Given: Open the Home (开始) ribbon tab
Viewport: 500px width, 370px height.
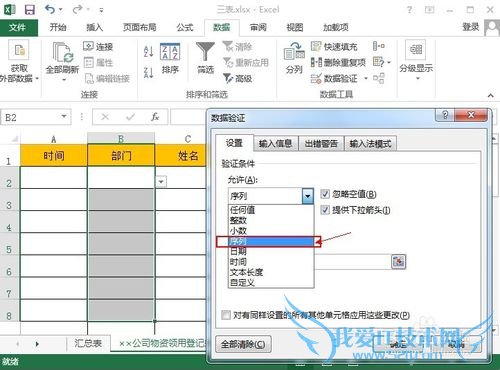Looking at the screenshot, I should tap(58, 27).
